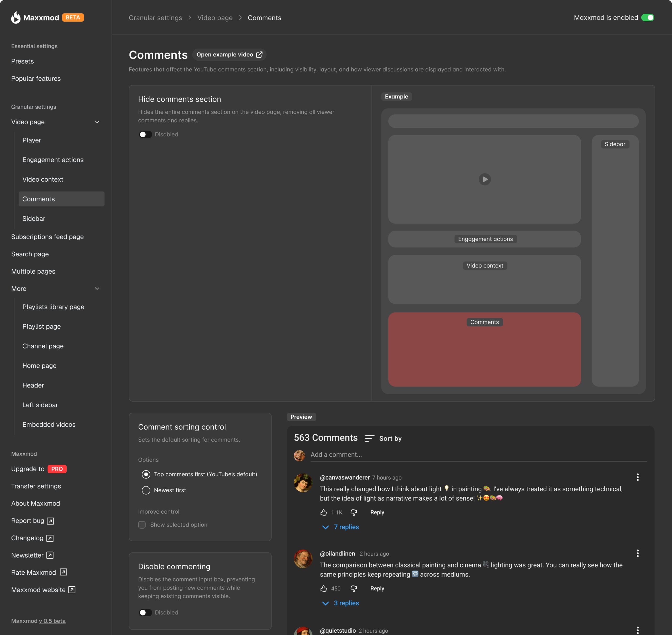Click thumbs down on @oilandlinen's comment
The image size is (672, 635).
[x=353, y=588]
